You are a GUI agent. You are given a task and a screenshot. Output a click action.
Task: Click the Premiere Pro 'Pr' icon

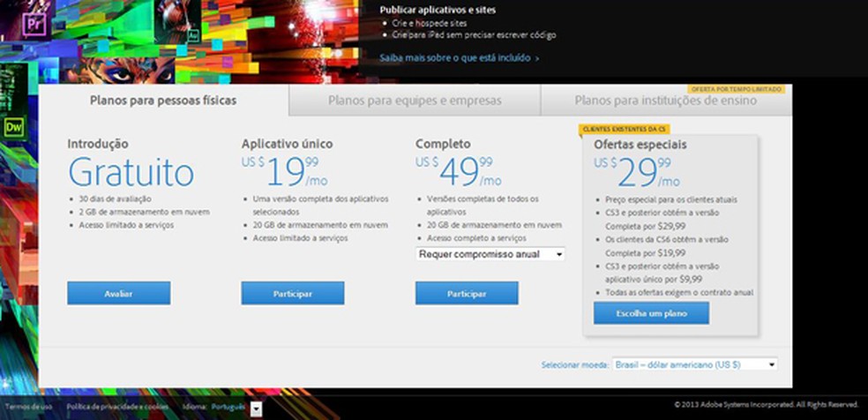pyautogui.click(x=34, y=23)
